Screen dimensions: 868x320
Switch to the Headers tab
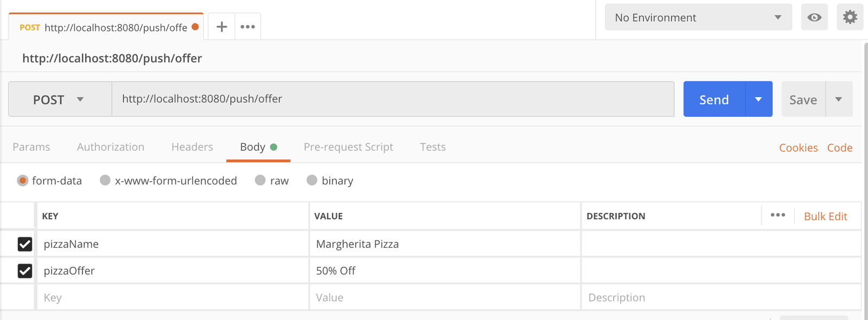pos(192,147)
